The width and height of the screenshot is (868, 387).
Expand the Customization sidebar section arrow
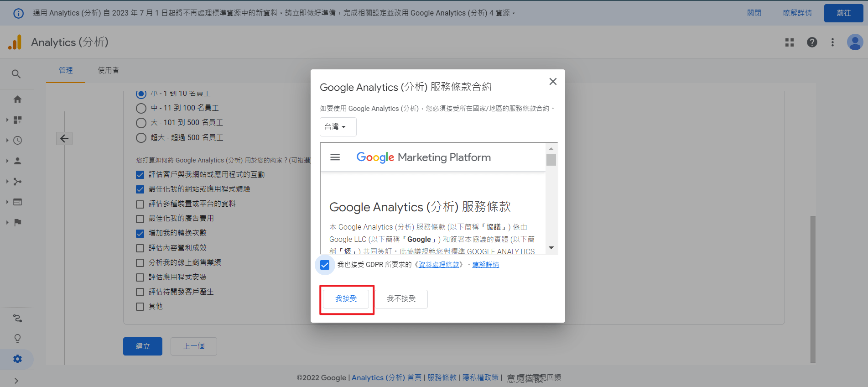(x=7, y=120)
